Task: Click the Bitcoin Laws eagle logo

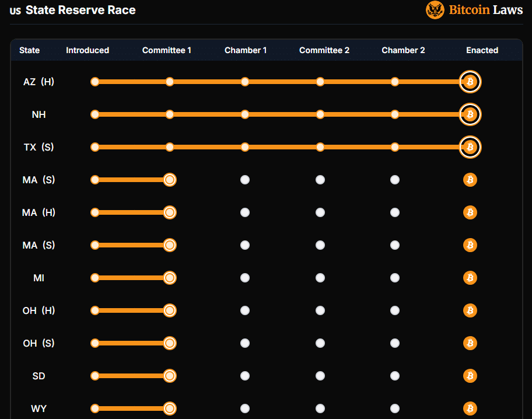Action: (435, 10)
